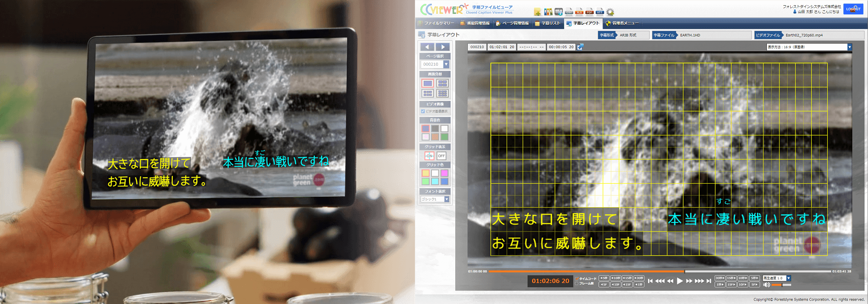The height and width of the screenshot is (304, 868).
Task: Step back 1 second button
Action: point(639,284)
